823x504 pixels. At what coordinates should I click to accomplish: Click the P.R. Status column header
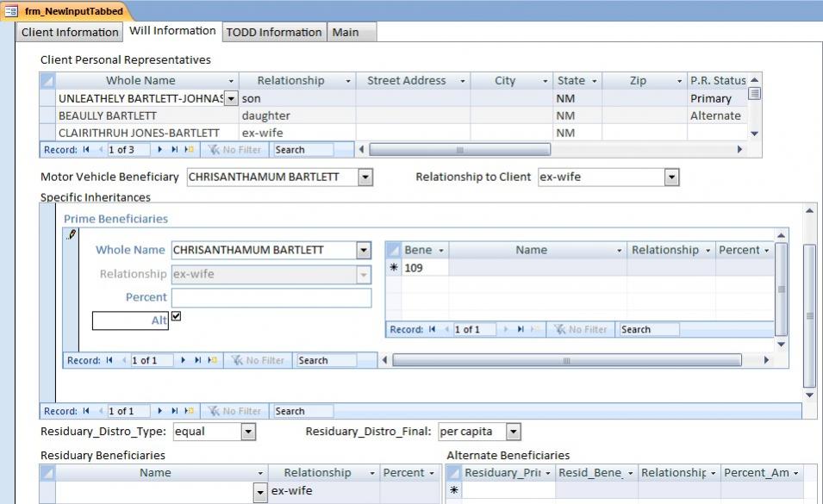[717, 81]
